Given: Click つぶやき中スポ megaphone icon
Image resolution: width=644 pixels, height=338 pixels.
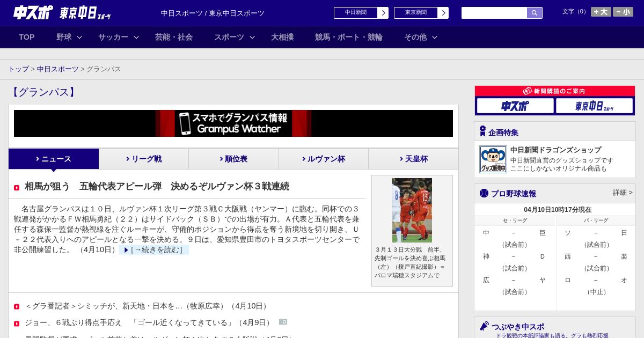Looking at the screenshot, I should coord(484,326).
